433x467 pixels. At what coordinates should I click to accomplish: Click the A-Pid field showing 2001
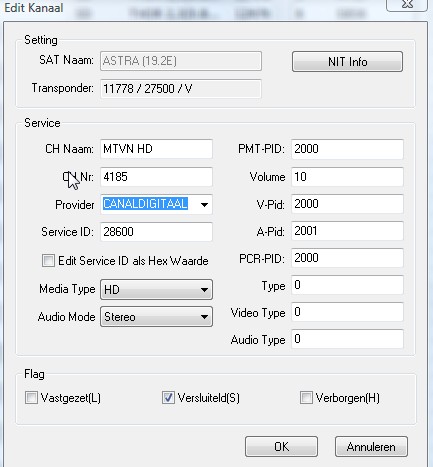pos(347,231)
